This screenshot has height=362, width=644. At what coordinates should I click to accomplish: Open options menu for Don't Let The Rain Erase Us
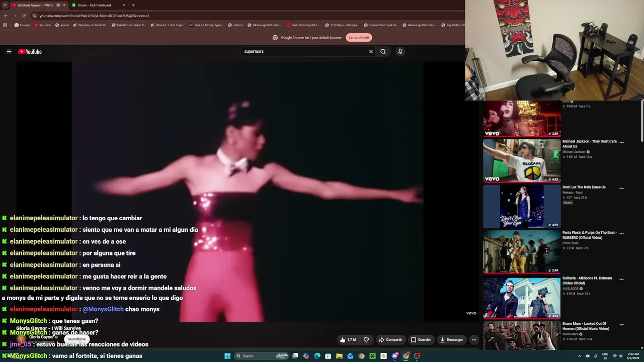coord(621,188)
